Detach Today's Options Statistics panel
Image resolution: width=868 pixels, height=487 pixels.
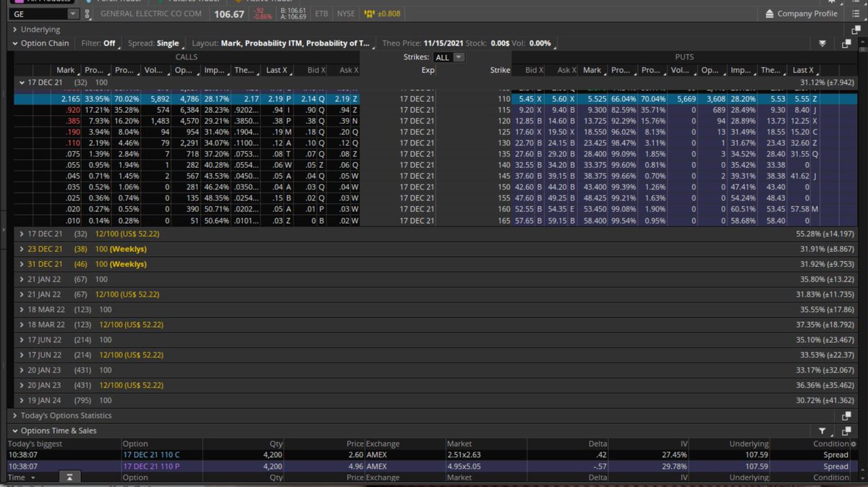click(x=846, y=416)
